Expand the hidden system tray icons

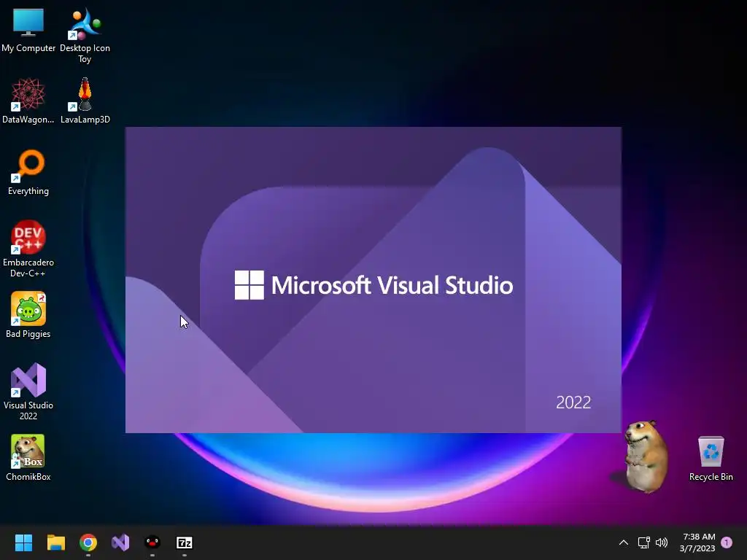[623, 542]
